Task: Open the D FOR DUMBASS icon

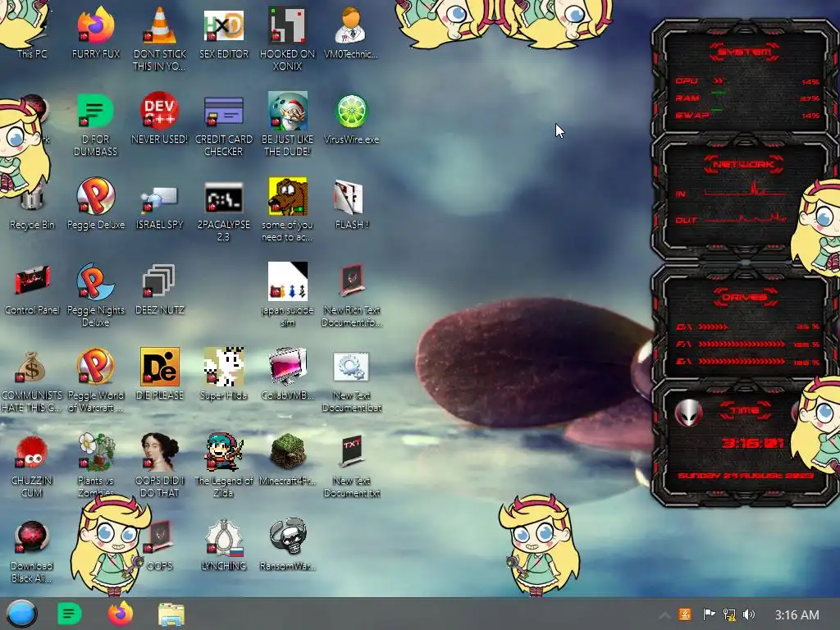Action: [95, 111]
